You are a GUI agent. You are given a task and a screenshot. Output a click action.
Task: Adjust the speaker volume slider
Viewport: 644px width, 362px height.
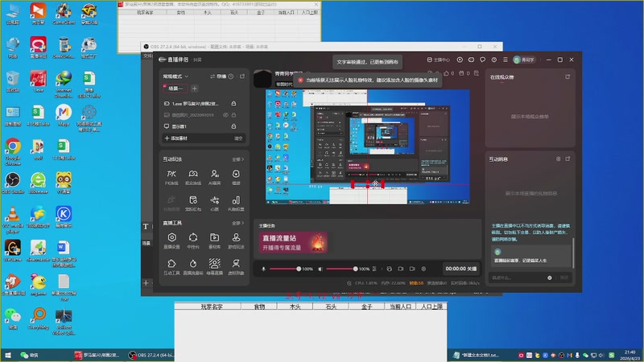[x=341, y=269]
